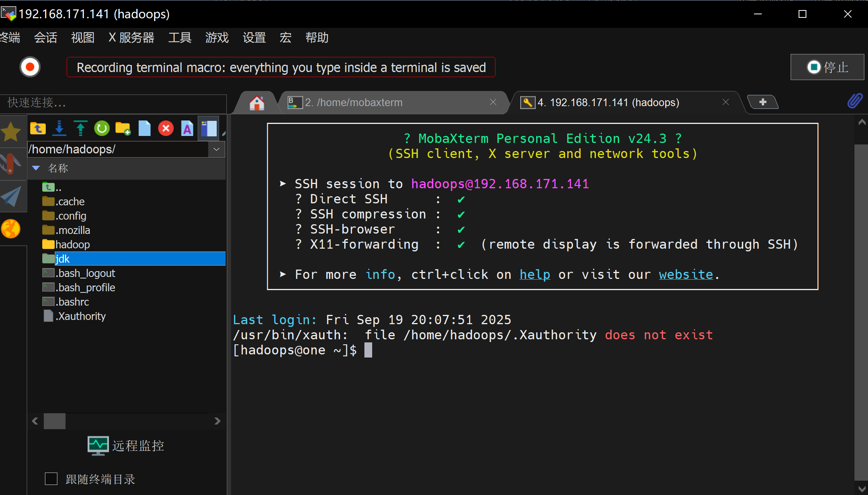Screen dimensions: 868x495
Task: Open the 工具 menu
Action: coord(179,38)
